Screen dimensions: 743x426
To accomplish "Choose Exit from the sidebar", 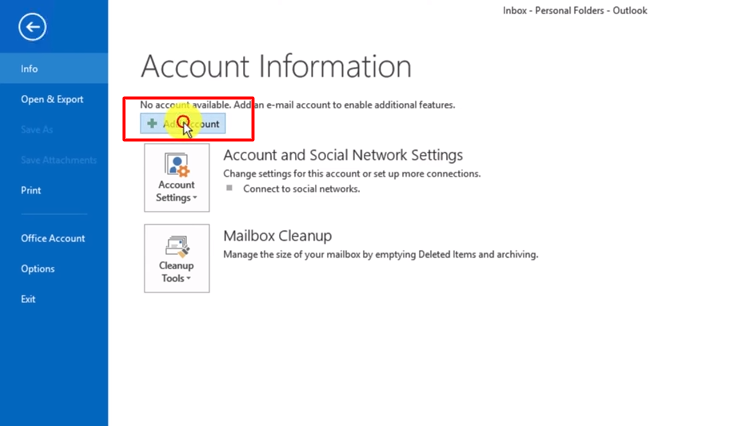I will tap(54, 299).
